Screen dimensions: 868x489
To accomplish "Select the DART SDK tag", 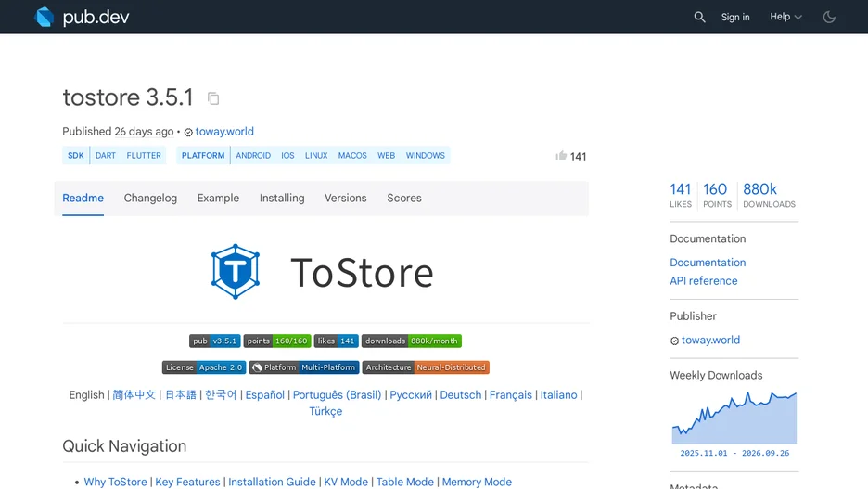I will (x=106, y=156).
